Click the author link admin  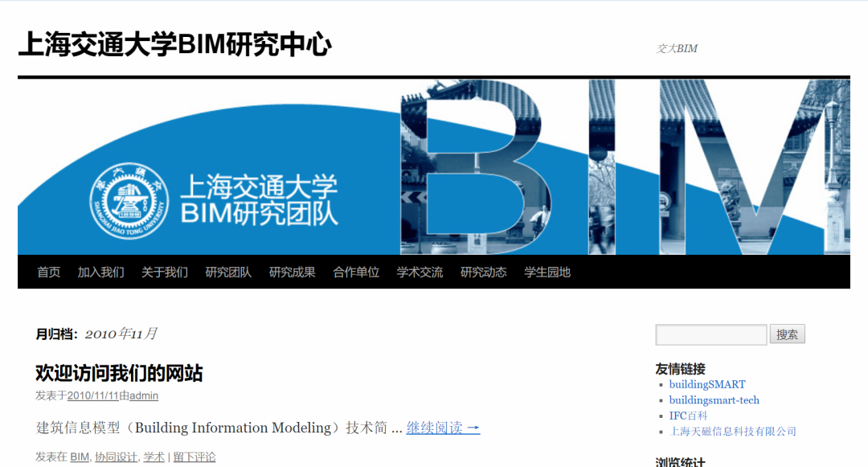tap(144, 395)
